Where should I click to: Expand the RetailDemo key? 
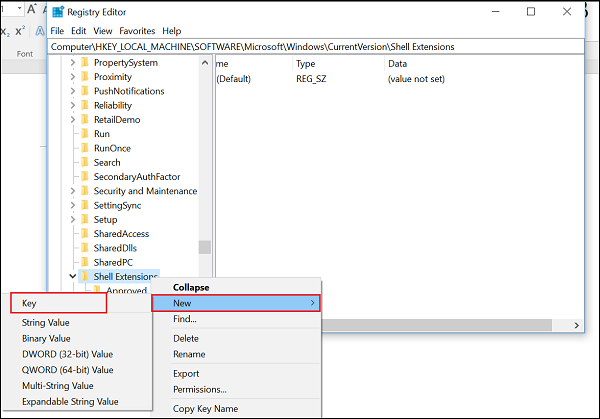coord(73,119)
